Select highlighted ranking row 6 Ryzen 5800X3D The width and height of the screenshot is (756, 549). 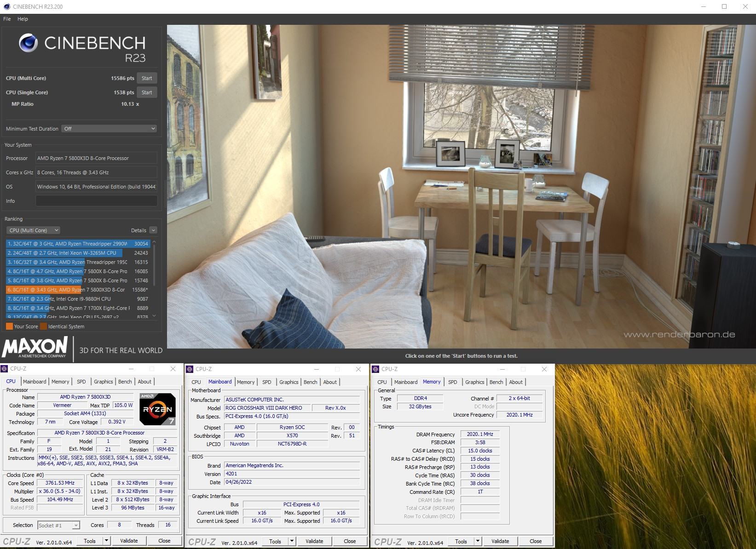78,290
